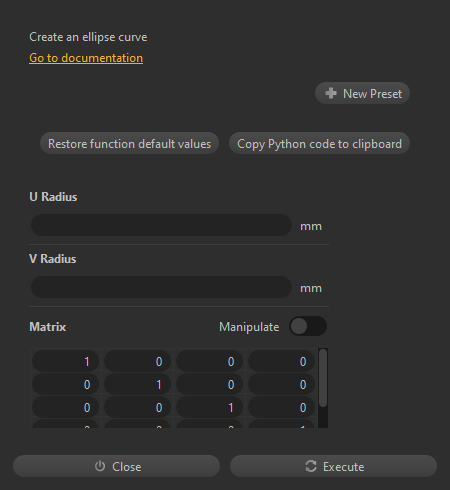Viewport: 450px width, 490px height.
Task: Toggle the Manipulate switch
Action: pos(308,326)
